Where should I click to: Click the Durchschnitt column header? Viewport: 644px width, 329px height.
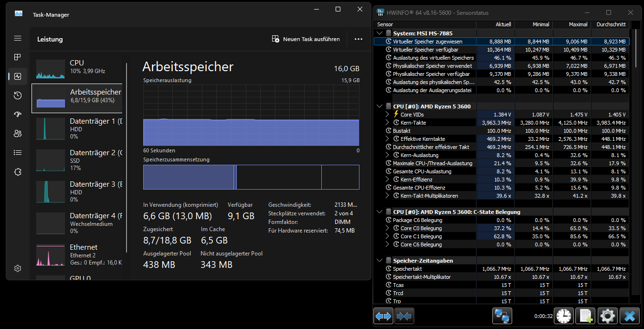[x=610, y=24]
